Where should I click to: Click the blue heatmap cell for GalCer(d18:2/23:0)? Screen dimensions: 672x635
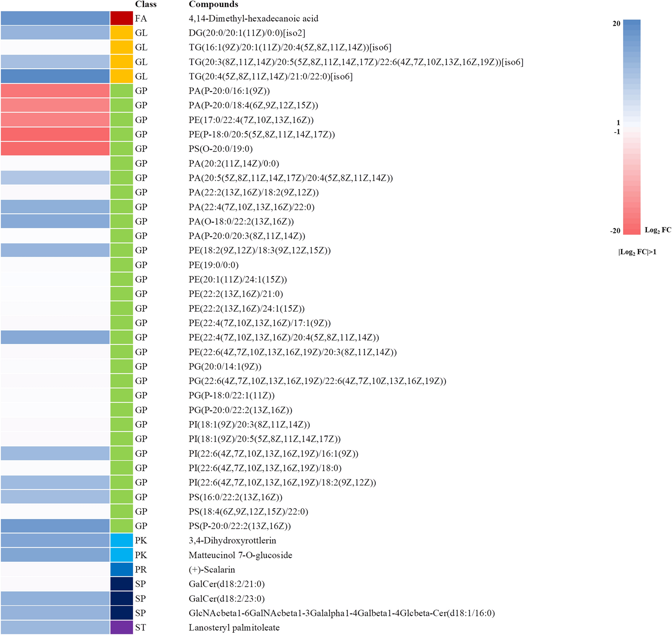pos(55,599)
